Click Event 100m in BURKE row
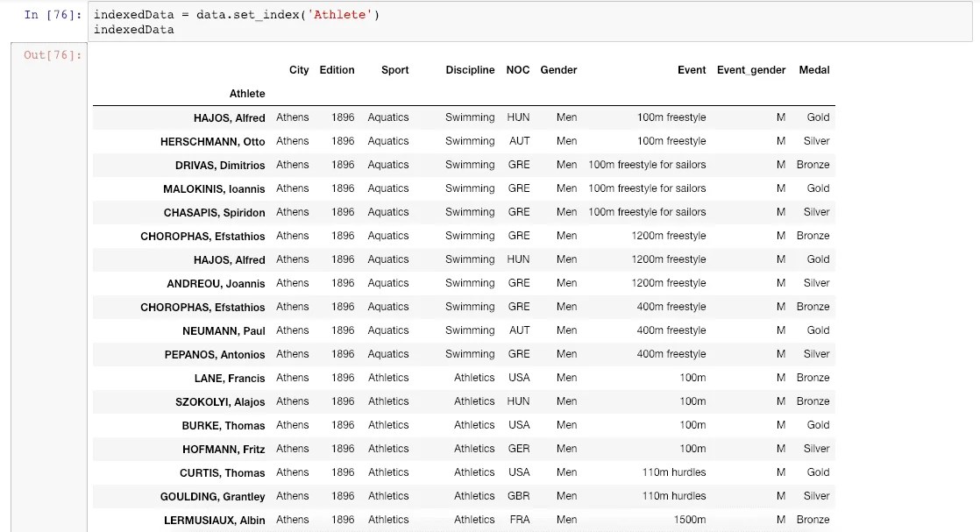The height and width of the screenshot is (532, 980). [692, 425]
